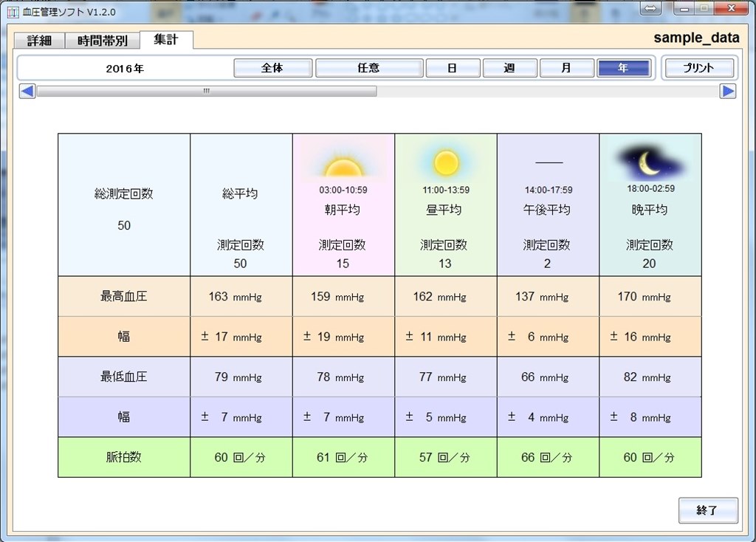Switch aggregation to 日 (daily)
The height and width of the screenshot is (542, 756).
click(x=453, y=68)
